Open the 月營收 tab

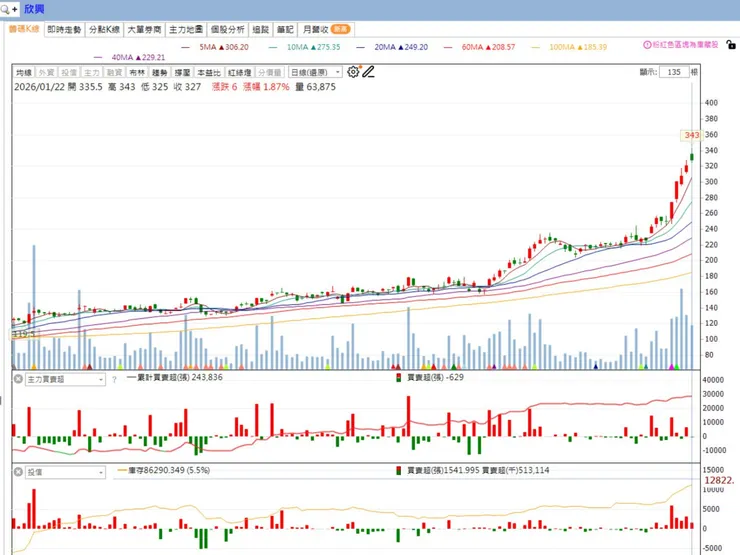click(327, 30)
